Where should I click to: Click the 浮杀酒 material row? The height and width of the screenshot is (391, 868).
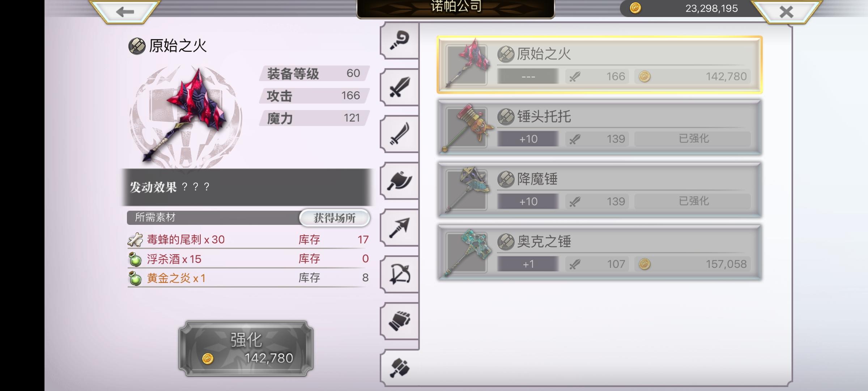click(248, 258)
